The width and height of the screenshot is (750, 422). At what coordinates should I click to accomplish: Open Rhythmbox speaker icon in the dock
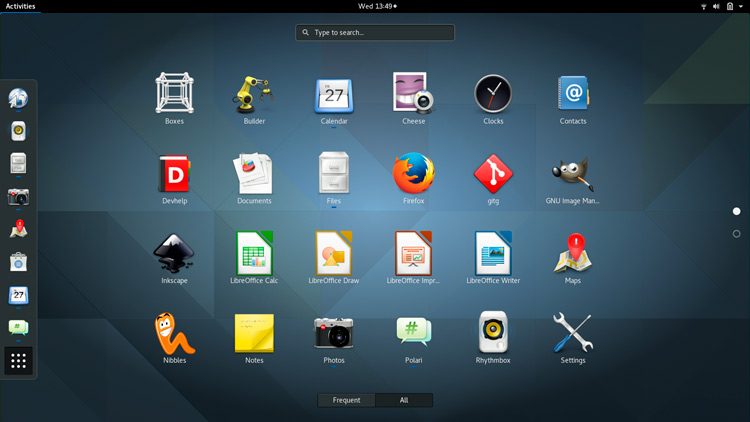[18, 131]
